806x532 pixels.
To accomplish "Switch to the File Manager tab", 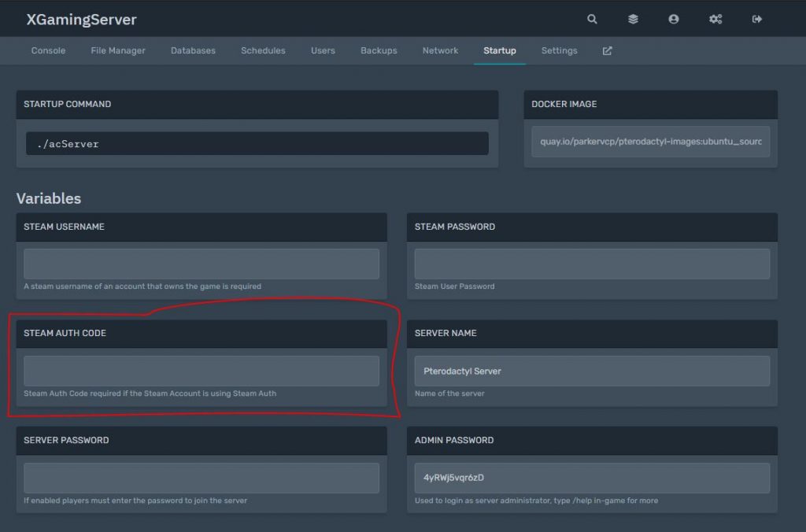I will [x=118, y=50].
